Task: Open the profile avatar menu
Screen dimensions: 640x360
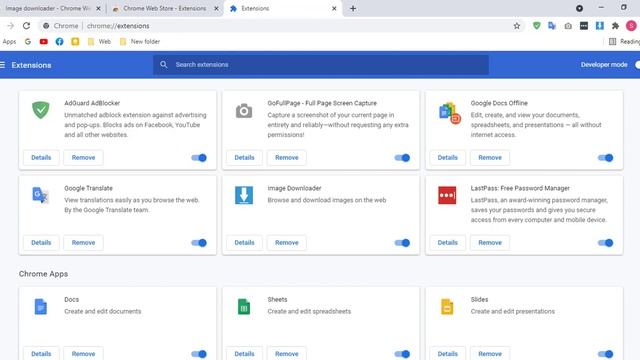Action: point(631,26)
